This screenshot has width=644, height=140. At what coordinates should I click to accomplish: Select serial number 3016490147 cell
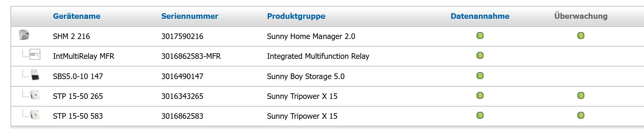click(182, 76)
